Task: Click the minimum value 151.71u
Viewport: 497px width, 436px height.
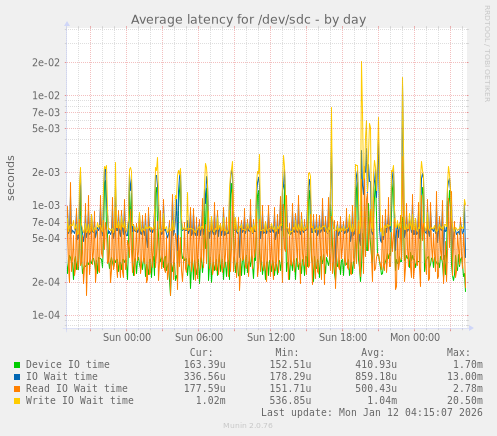Action: pos(290,388)
